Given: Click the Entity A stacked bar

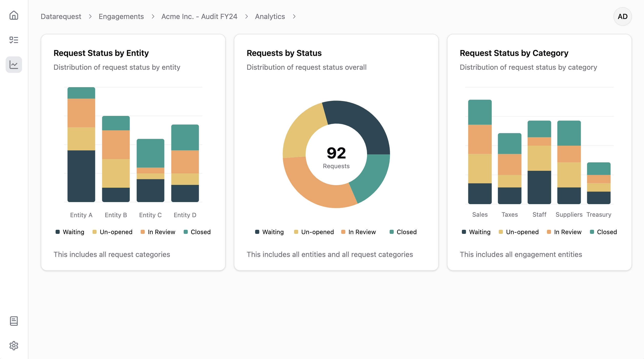Looking at the screenshot, I should click(81, 145).
